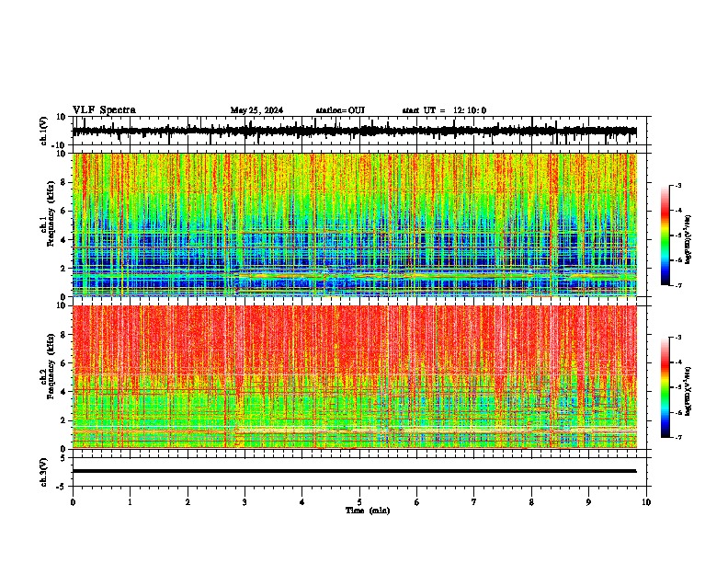Click the time axis tick label "10"
This screenshot has width=728, height=563.
pos(646,502)
